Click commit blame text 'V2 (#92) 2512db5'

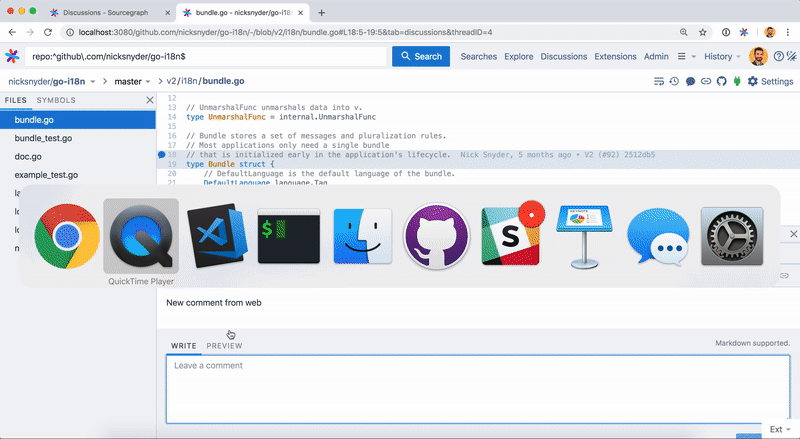pos(619,155)
